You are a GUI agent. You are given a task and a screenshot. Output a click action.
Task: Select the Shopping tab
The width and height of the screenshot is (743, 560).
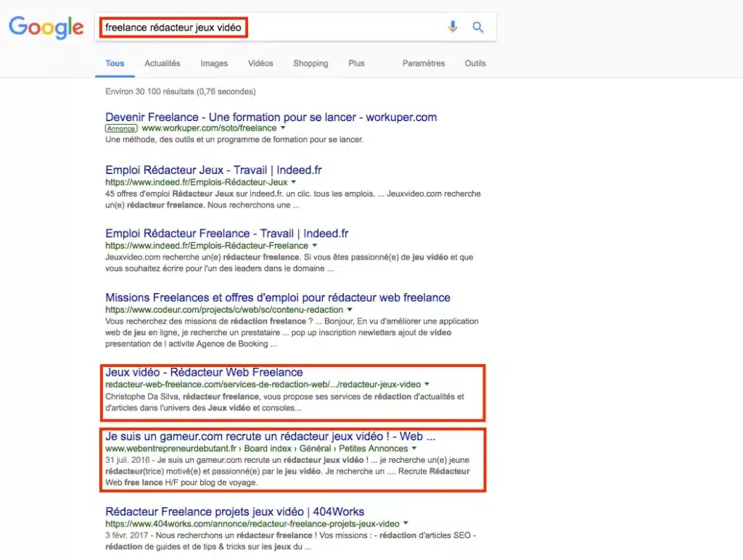coord(311,64)
